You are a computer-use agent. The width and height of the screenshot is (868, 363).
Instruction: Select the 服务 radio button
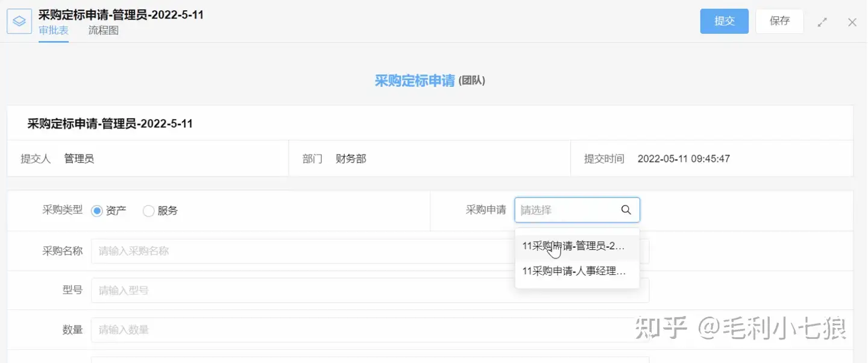pos(148,211)
